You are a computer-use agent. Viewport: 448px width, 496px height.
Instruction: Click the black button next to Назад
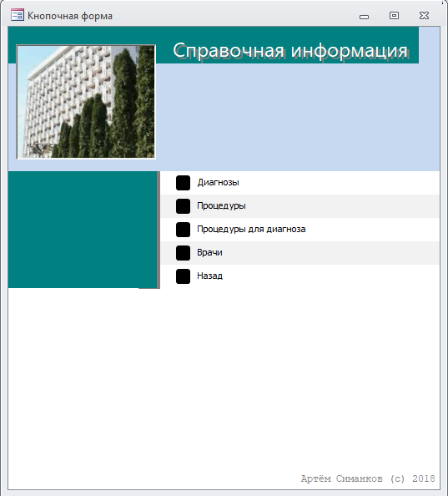[x=183, y=276]
